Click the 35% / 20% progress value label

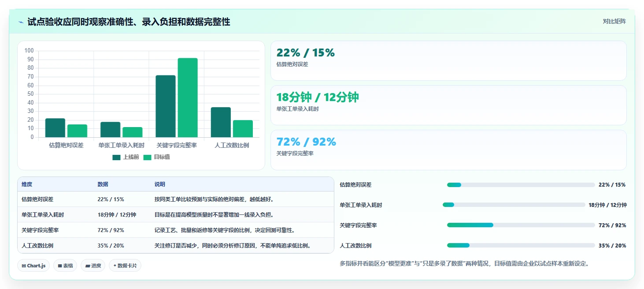(612, 246)
